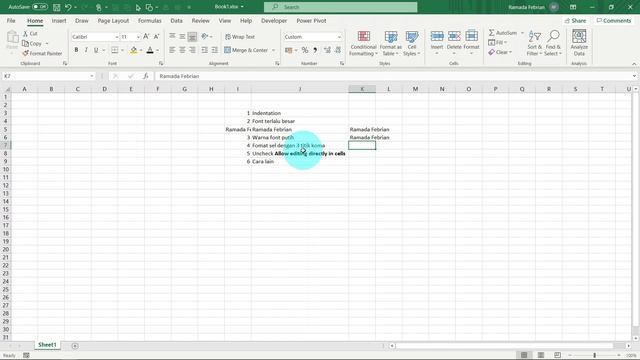640x360 pixels.
Task: Open Cell Styles gallery
Action: [x=411, y=43]
